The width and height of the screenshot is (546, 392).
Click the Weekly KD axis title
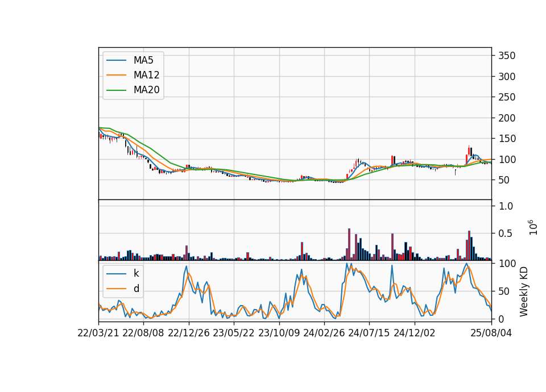(523, 291)
